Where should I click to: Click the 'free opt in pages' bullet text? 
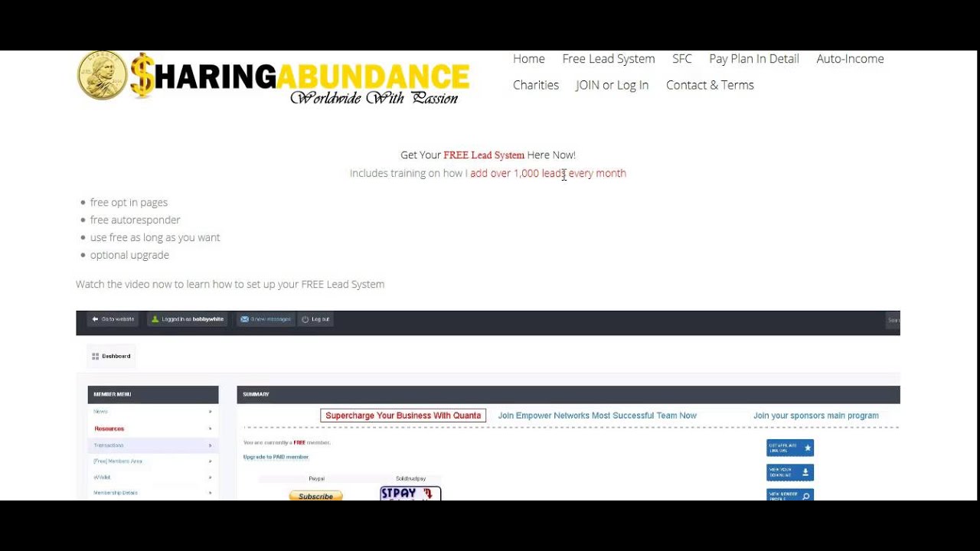[129, 203]
